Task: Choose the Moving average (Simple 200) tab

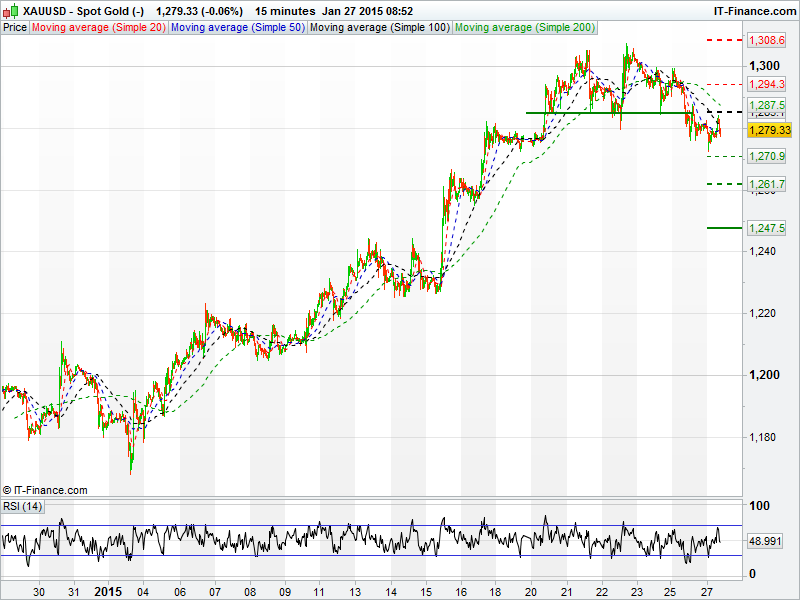Action: click(x=524, y=27)
